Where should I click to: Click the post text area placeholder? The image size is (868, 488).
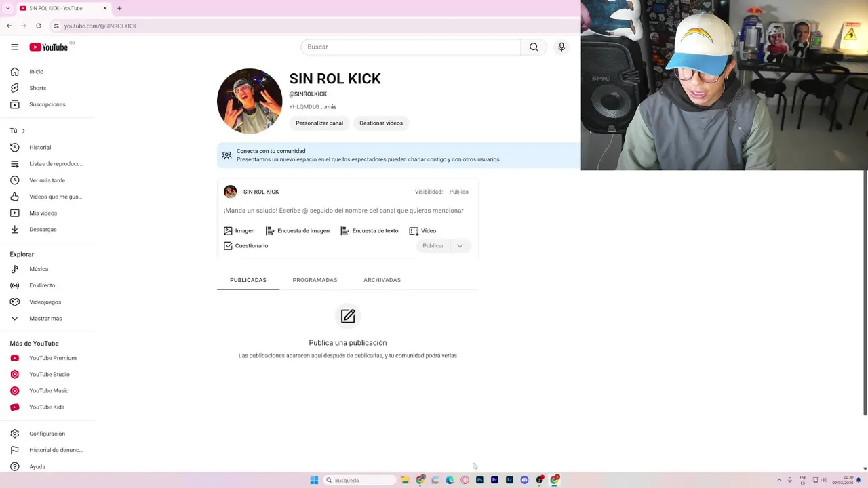pos(344,211)
